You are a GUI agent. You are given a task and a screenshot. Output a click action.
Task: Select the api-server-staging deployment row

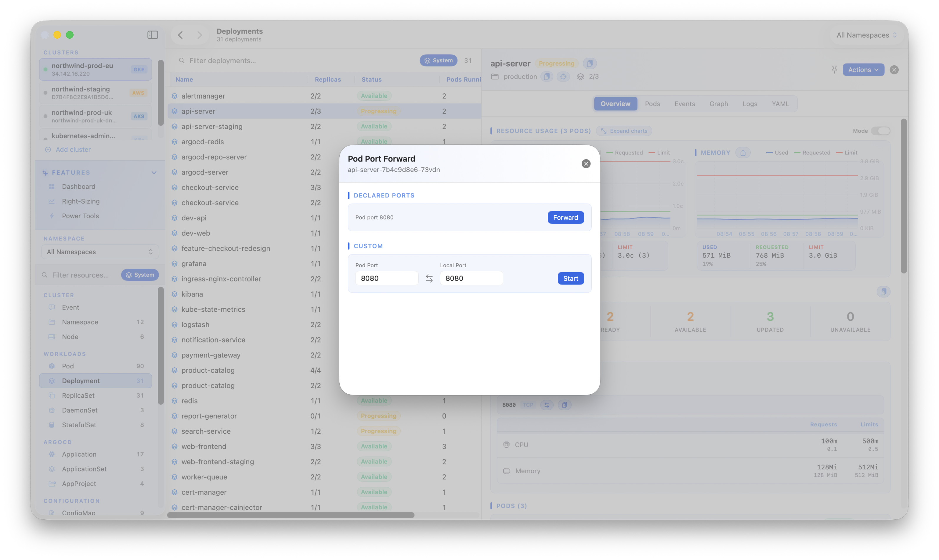point(324,127)
